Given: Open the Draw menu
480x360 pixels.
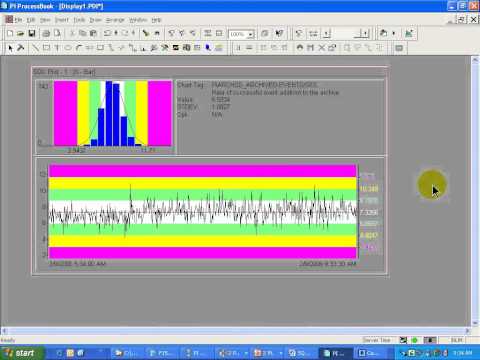Looking at the screenshot, I should [x=96, y=20].
